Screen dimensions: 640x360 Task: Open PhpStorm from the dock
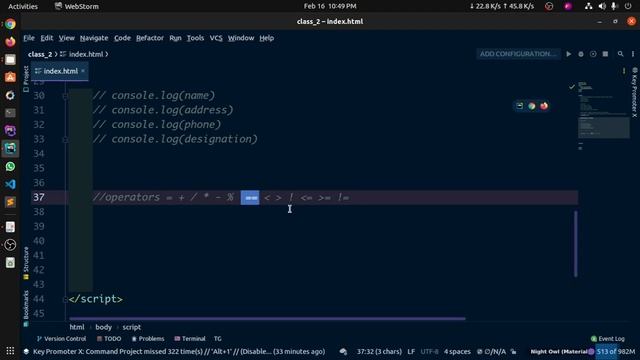coord(10,131)
